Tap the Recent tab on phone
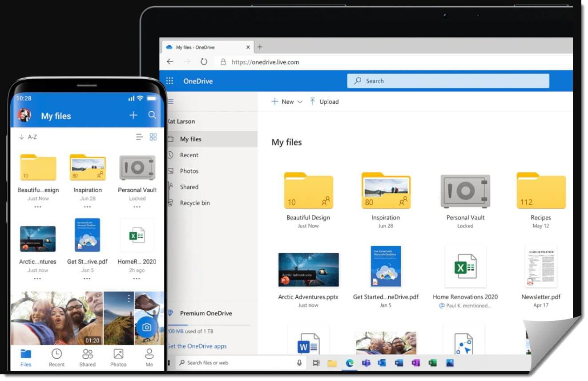The height and width of the screenshot is (381, 588). [56, 358]
